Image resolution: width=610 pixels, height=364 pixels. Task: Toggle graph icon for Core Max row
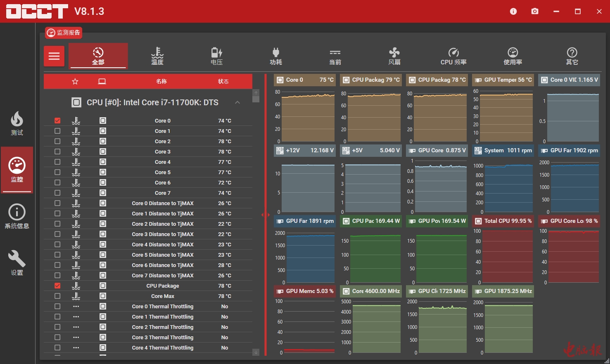tap(103, 296)
